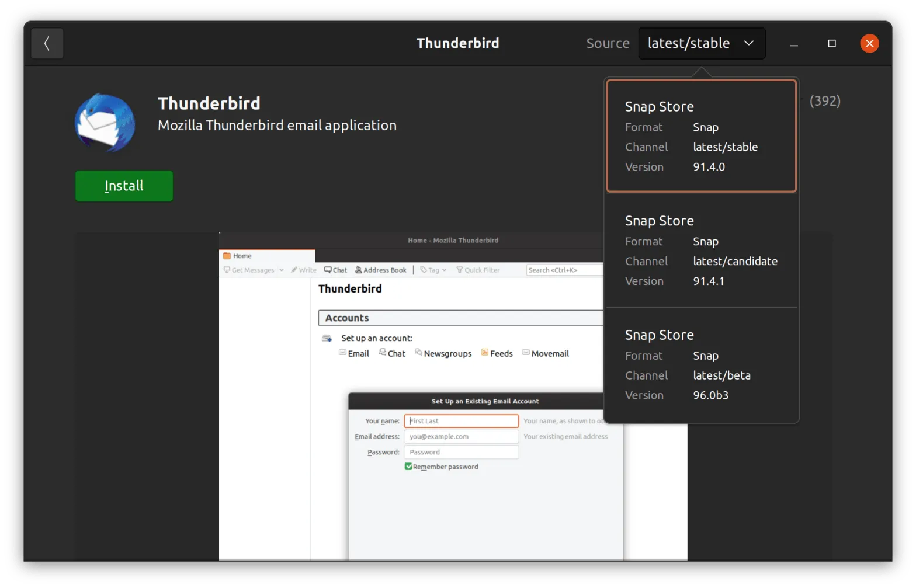Click the Feeds account icon

tap(485, 353)
